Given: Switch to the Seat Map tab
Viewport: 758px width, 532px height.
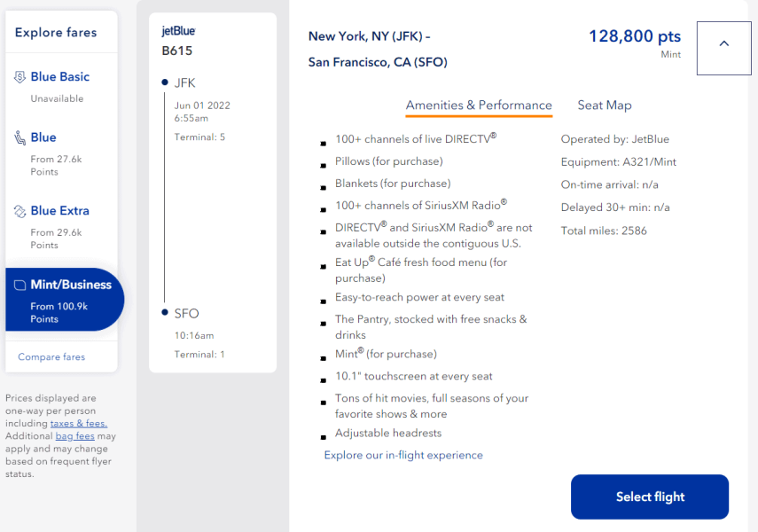Looking at the screenshot, I should pos(605,106).
